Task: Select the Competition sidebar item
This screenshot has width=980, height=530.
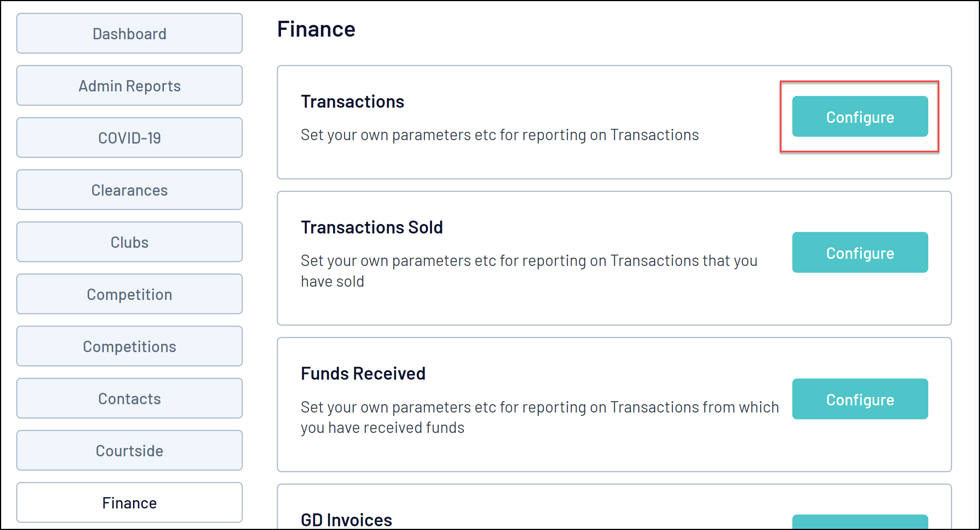Action: (130, 294)
